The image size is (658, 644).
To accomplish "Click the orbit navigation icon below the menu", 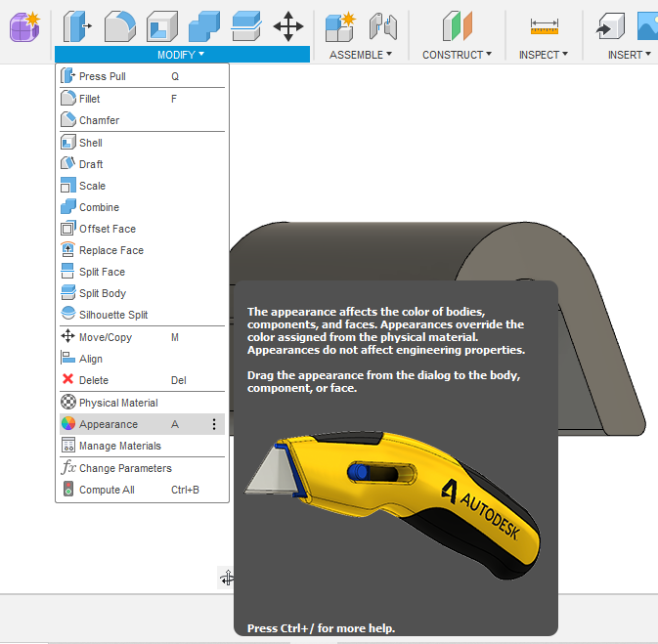I will click(227, 578).
